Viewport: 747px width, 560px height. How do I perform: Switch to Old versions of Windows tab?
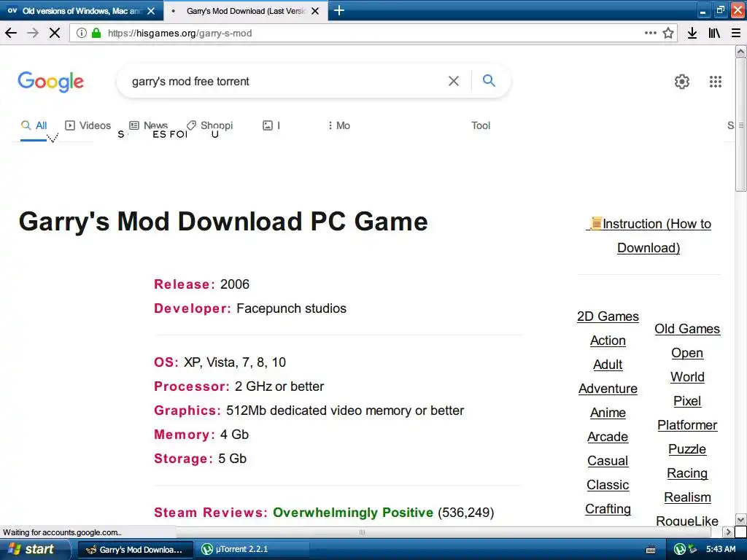[x=82, y=10]
